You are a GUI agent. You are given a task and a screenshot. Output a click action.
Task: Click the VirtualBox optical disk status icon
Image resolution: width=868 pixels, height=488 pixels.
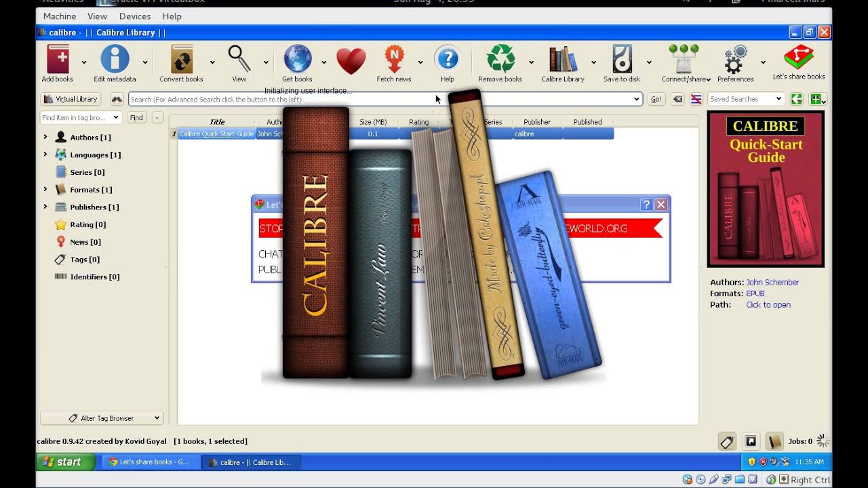(701, 480)
